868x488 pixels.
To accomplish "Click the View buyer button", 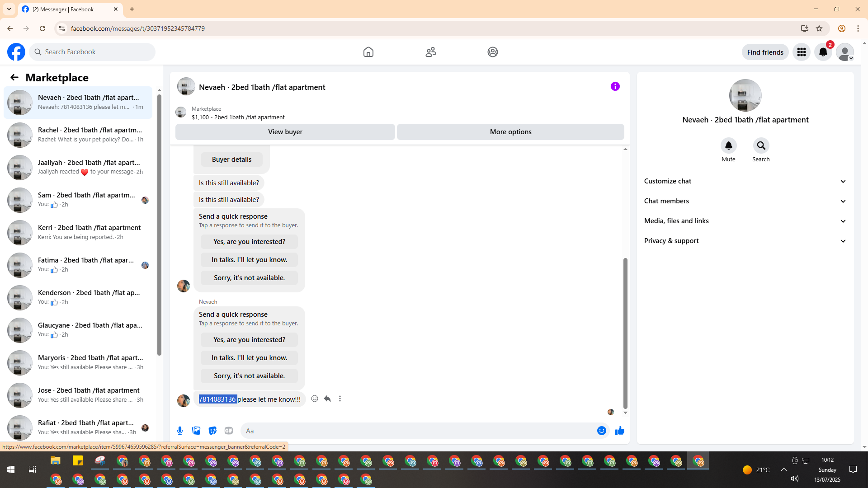I will [x=285, y=132].
